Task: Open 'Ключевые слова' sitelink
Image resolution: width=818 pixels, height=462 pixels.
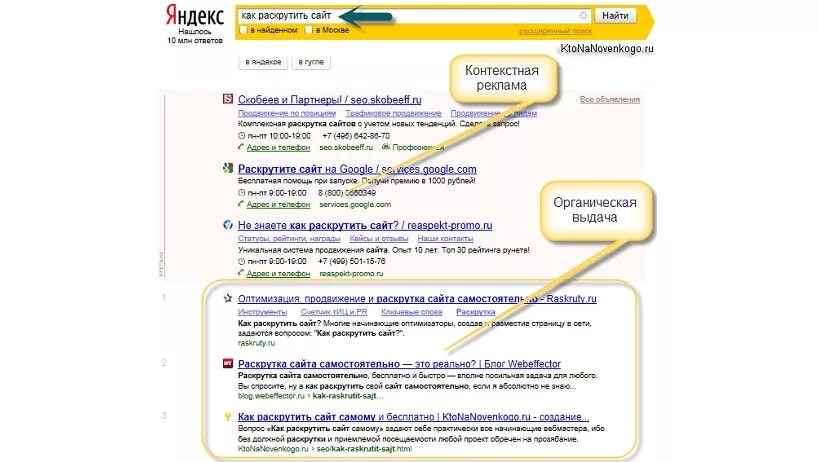Action: pos(412,312)
